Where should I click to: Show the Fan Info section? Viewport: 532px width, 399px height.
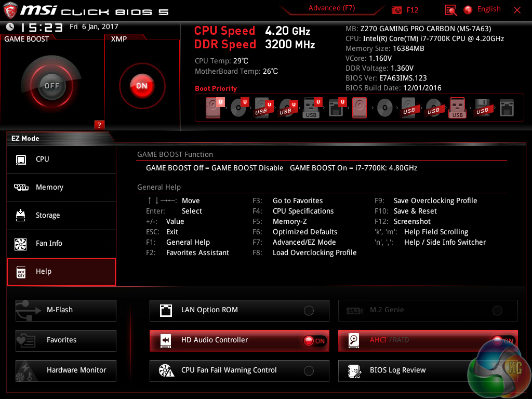click(61, 244)
